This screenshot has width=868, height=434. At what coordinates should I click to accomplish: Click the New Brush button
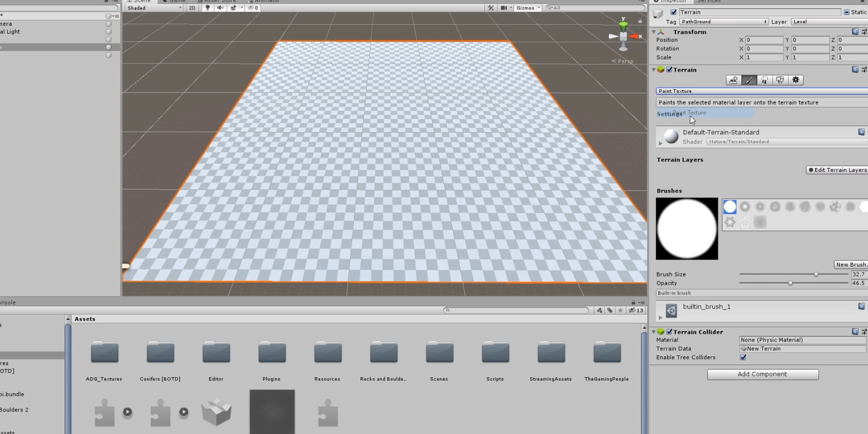(851, 264)
